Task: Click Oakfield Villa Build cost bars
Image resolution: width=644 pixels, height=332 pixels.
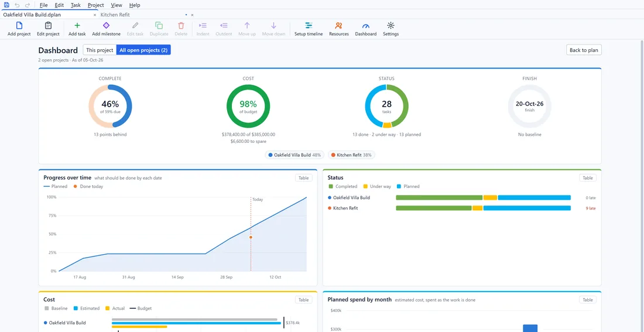Action: click(197, 323)
